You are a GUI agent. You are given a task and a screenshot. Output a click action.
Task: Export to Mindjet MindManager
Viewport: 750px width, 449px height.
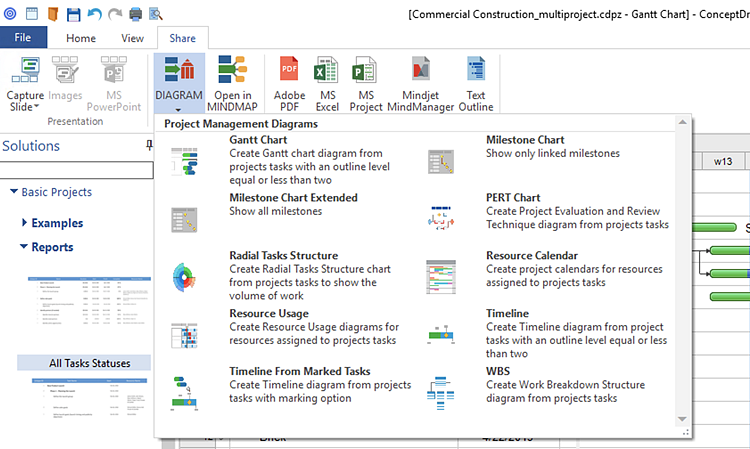pyautogui.click(x=420, y=84)
